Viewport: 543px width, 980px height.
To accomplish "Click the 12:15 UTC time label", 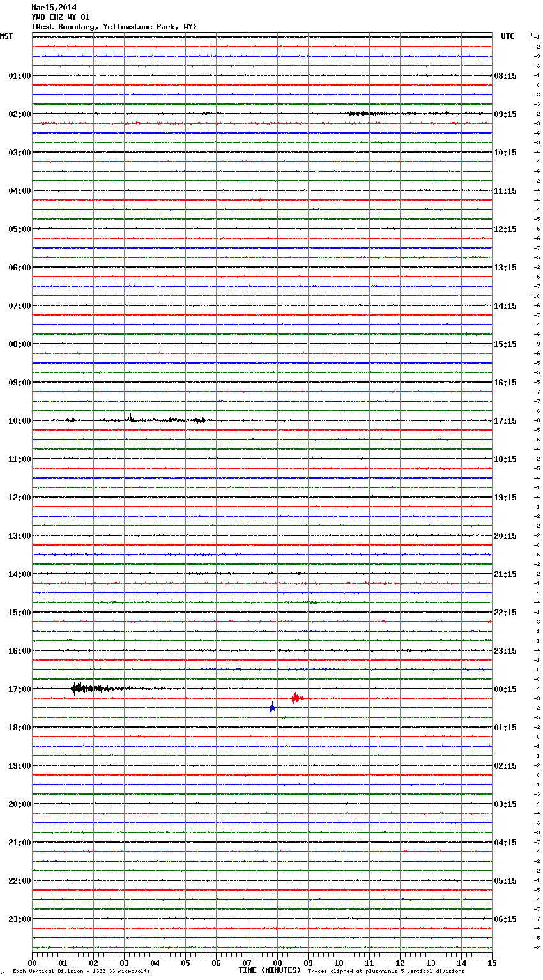I will [x=505, y=229].
